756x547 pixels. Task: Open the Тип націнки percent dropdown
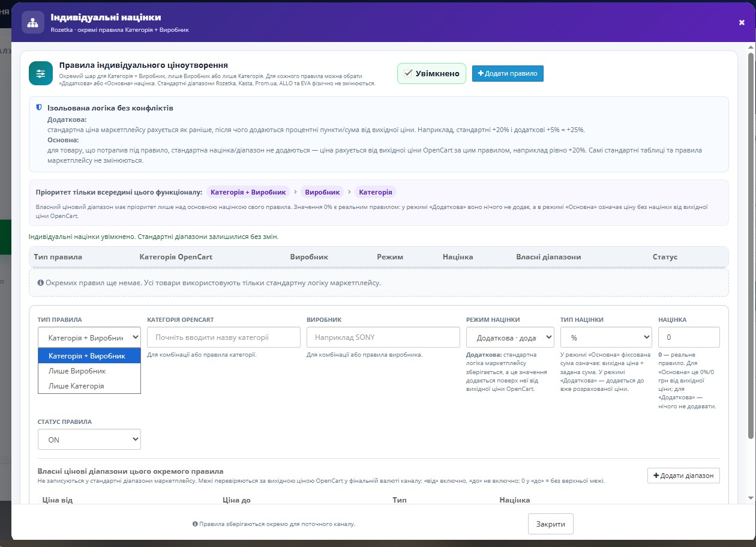click(x=606, y=337)
